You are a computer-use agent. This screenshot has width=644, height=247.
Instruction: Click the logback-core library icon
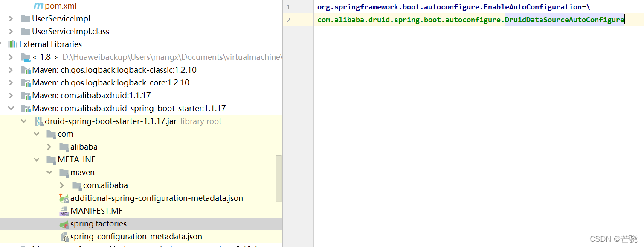tap(26, 83)
